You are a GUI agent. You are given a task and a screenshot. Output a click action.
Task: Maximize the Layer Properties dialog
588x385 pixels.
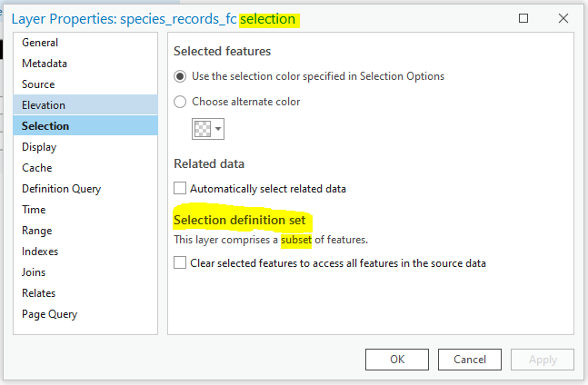click(523, 18)
